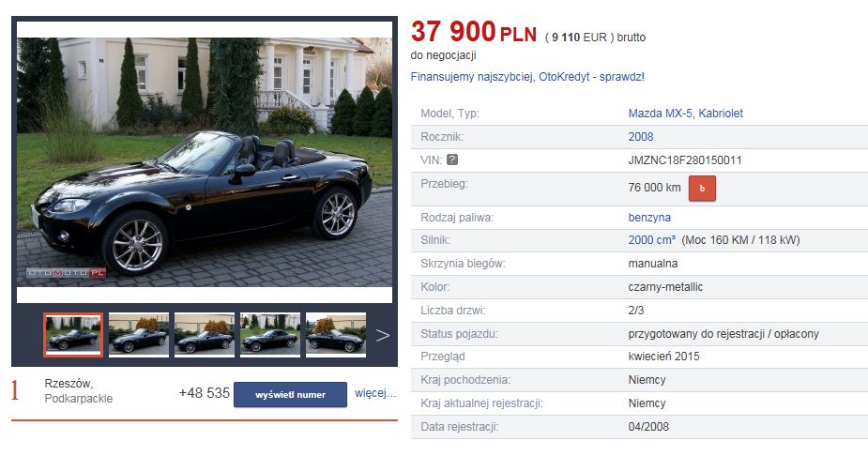This screenshot has height=456, width=868.
Task: Open the Mazda MX-5, Kabriolet link
Action: click(685, 114)
